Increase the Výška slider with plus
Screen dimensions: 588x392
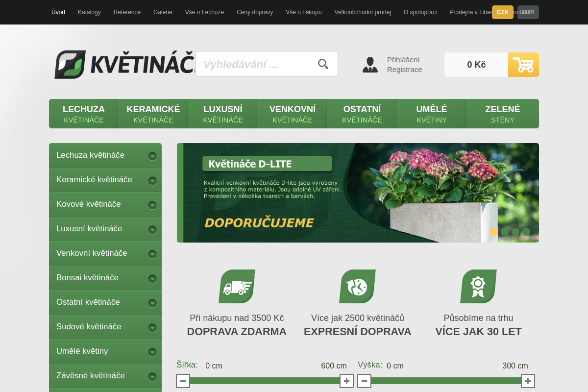(x=528, y=381)
